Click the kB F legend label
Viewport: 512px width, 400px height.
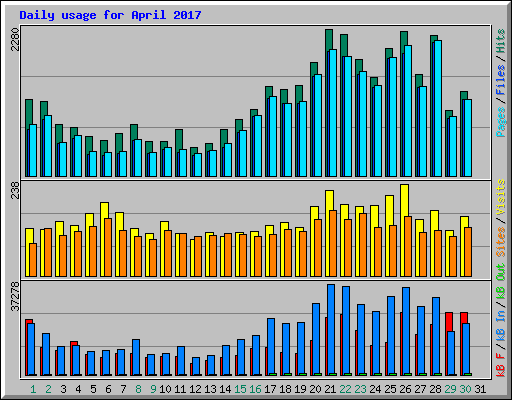pyautogui.click(x=501, y=364)
